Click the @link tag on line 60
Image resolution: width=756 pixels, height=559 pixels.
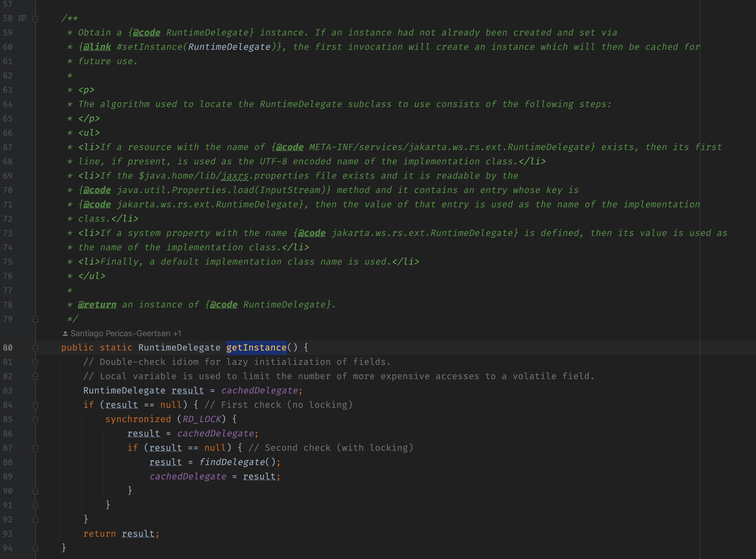pyautogui.click(x=97, y=47)
